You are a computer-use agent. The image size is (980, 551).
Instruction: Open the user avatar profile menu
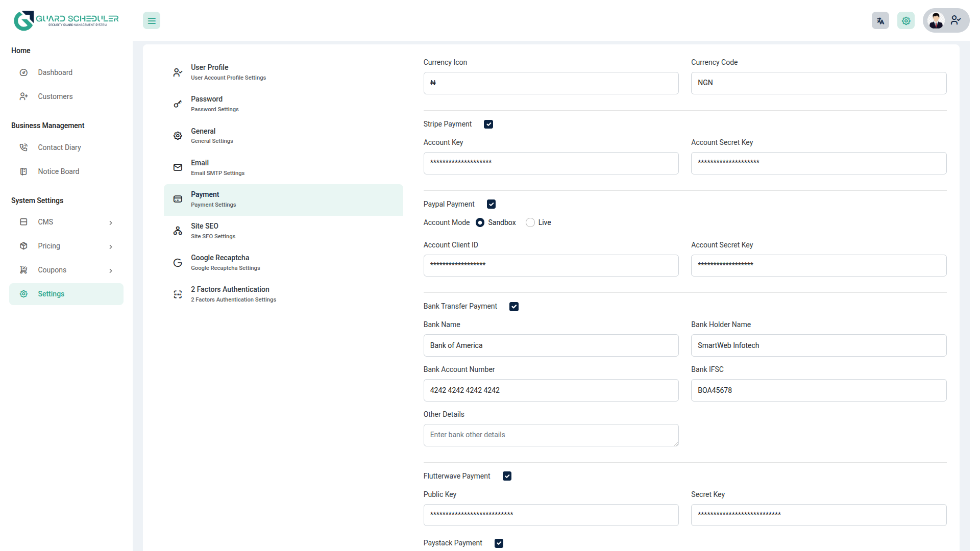pyautogui.click(x=945, y=21)
